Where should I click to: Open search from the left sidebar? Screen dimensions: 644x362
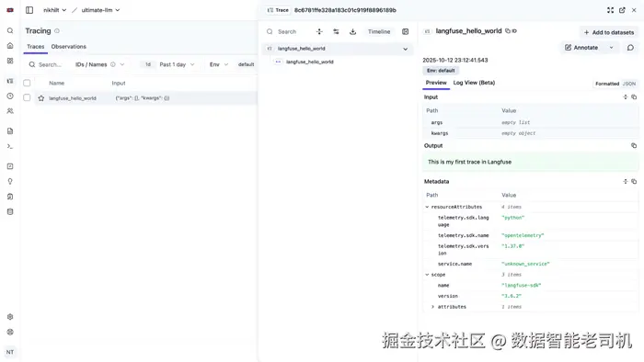click(10, 30)
